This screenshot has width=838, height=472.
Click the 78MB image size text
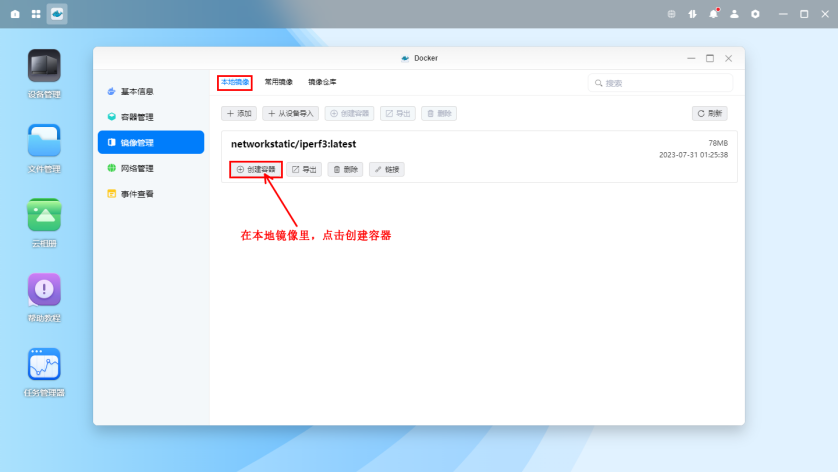click(718, 143)
